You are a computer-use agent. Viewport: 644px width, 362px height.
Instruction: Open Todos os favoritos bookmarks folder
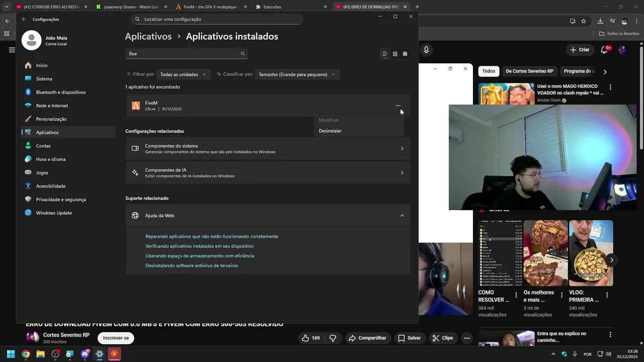619,34
